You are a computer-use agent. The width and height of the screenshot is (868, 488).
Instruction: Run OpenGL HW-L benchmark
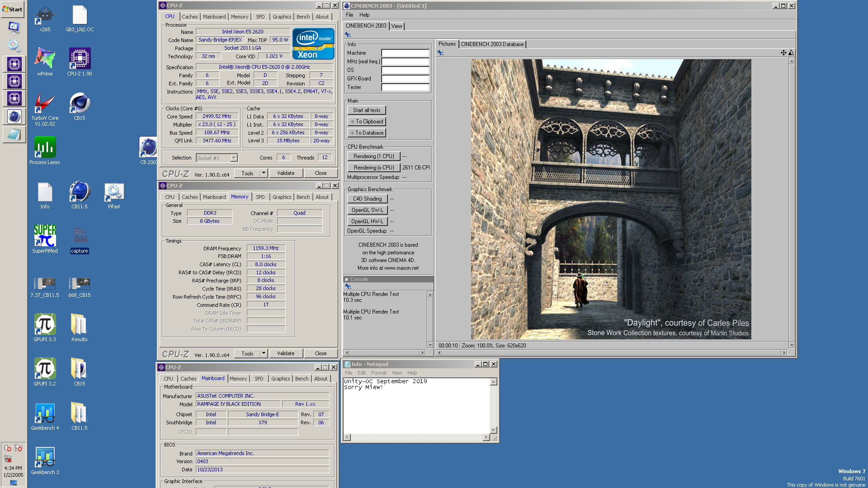pos(368,221)
